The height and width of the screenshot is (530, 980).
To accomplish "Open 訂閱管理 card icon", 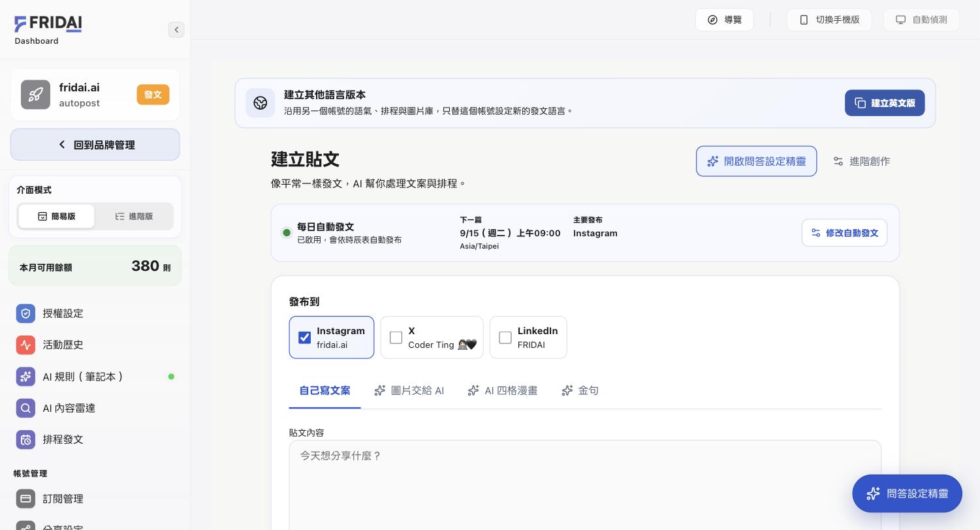I will [x=25, y=499].
